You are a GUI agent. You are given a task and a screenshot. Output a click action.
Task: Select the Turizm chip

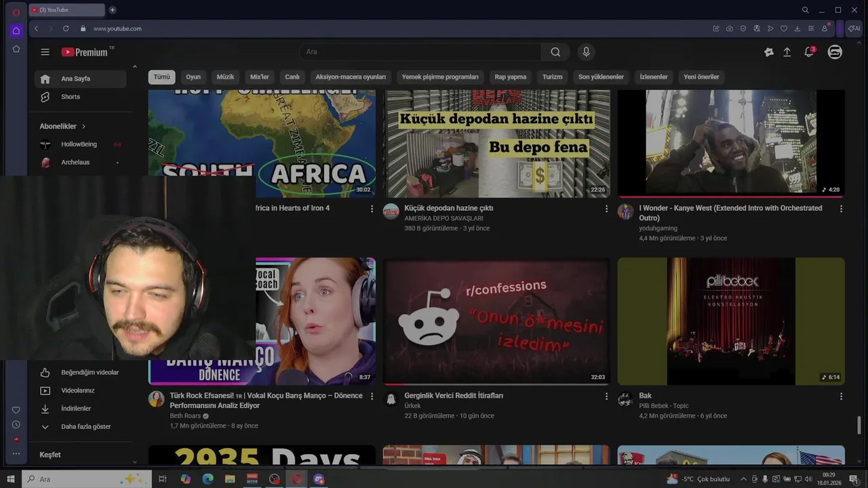pyautogui.click(x=552, y=77)
